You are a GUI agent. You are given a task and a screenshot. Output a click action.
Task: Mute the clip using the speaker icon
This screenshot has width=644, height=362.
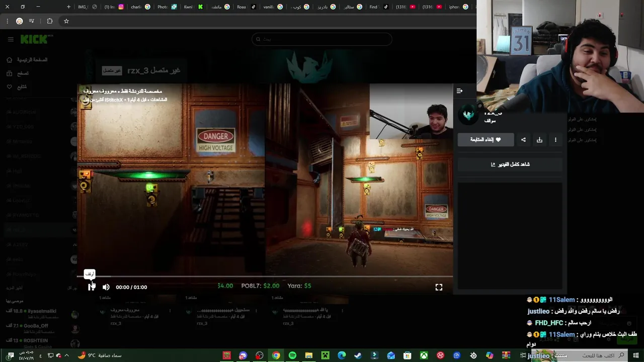pos(106,287)
